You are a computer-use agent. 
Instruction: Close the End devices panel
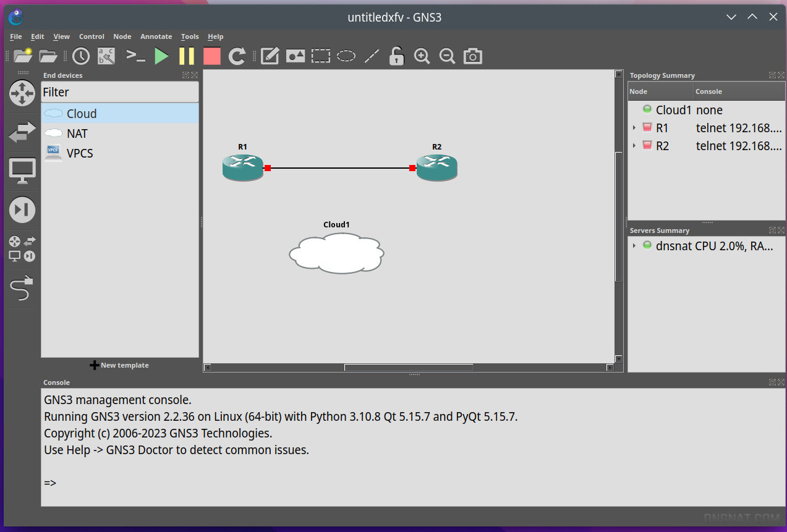194,75
